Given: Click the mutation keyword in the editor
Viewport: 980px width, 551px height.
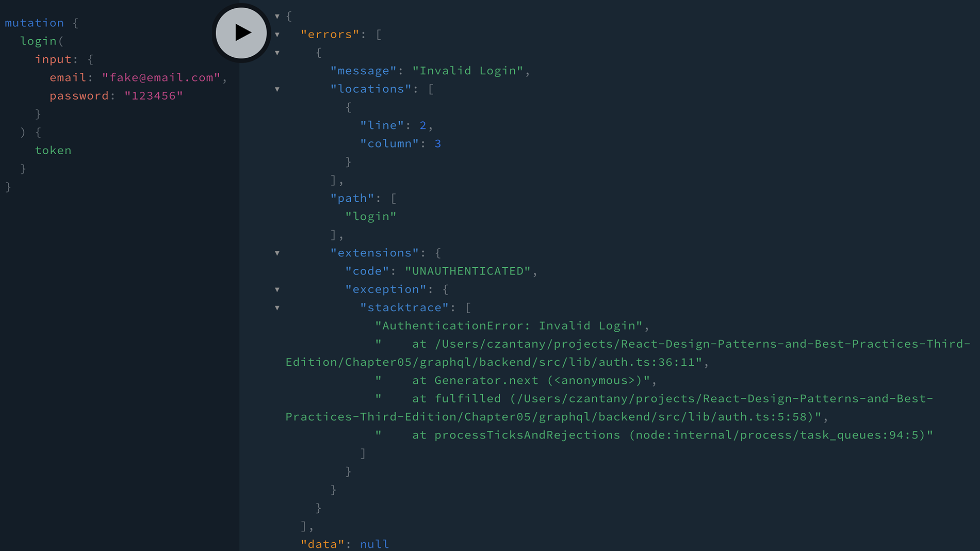Looking at the screenshot, I should coord(34,23).
